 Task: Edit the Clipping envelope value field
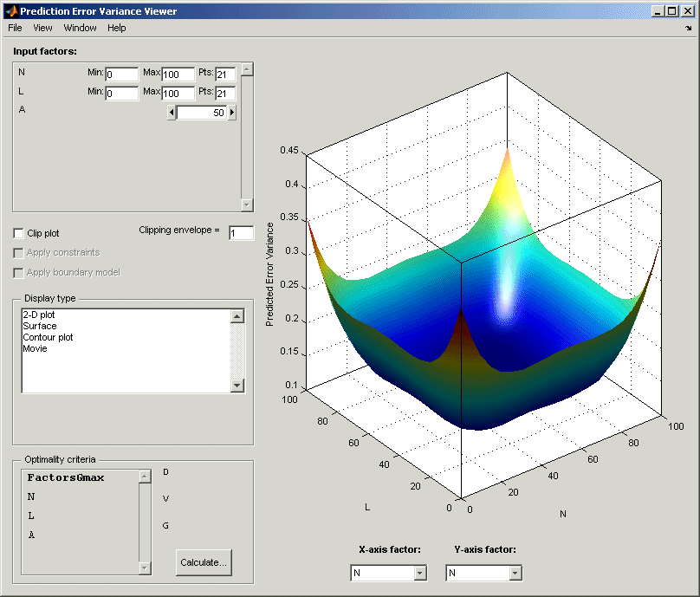pyautogui.click(x=241, y=233)
